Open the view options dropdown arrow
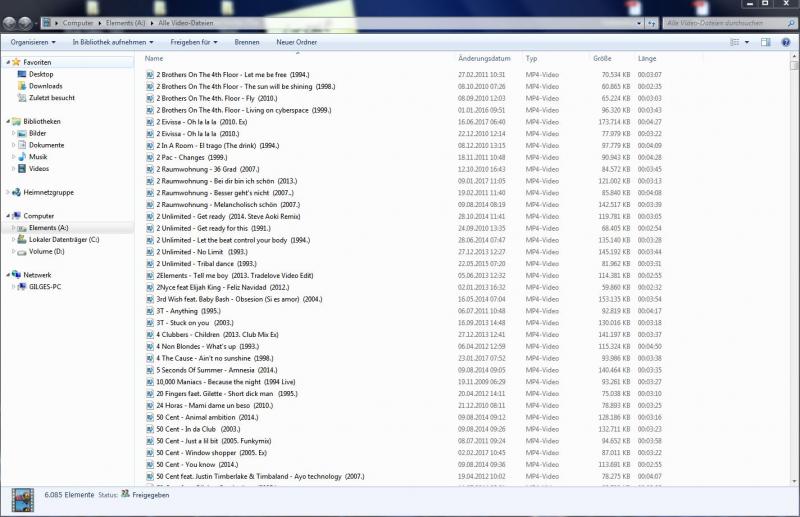This screenshot has width=800, height=517. [747, 42]
